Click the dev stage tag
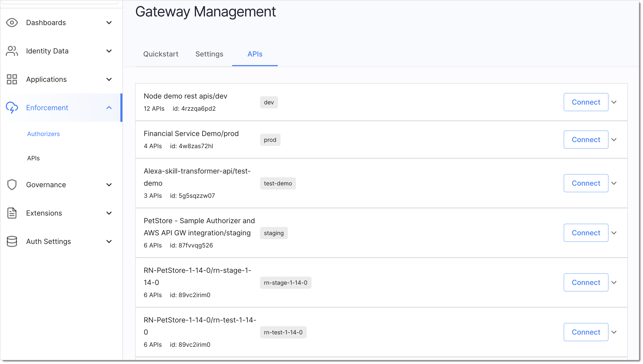 click(269, 102)
